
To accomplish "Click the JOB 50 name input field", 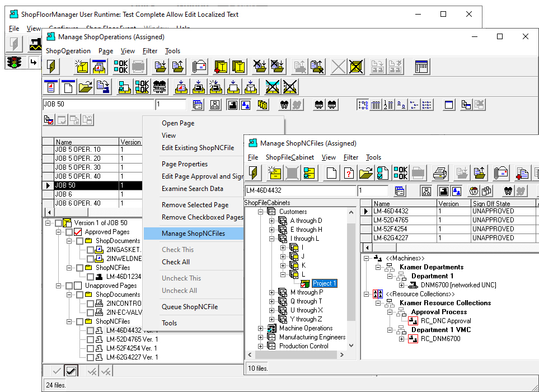I will (x=99, y=104).
